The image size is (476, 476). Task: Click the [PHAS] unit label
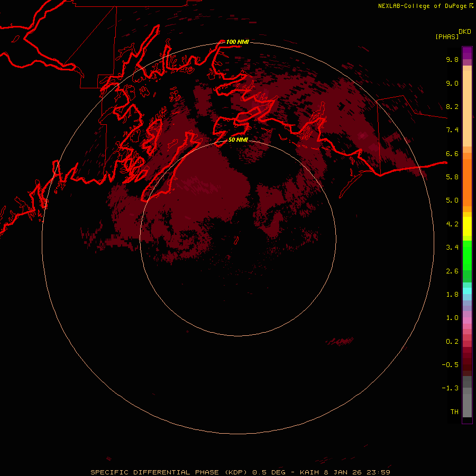pos(447,36)
